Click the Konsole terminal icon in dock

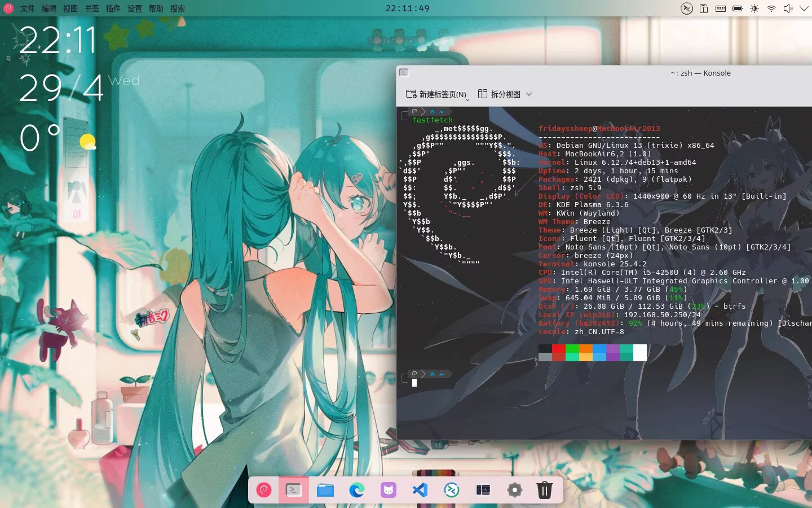click(294, 490)
